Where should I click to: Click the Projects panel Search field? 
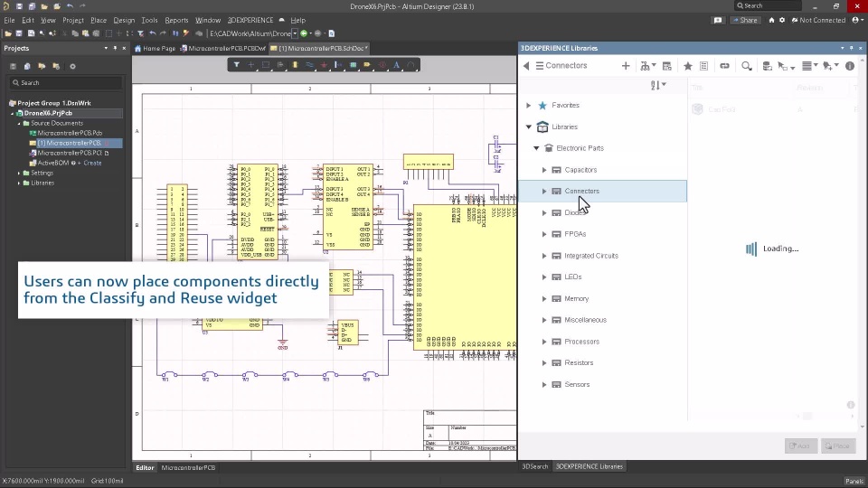coord(66,83)
